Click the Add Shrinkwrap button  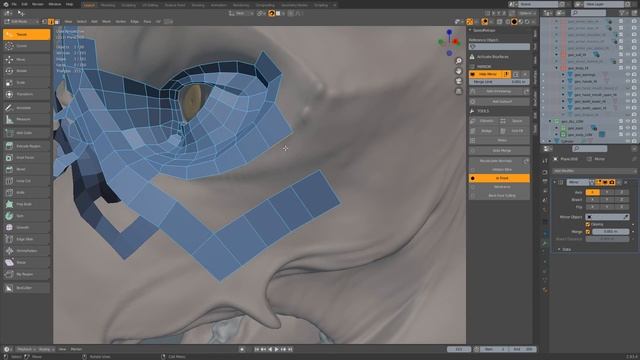tap(499, 91)
